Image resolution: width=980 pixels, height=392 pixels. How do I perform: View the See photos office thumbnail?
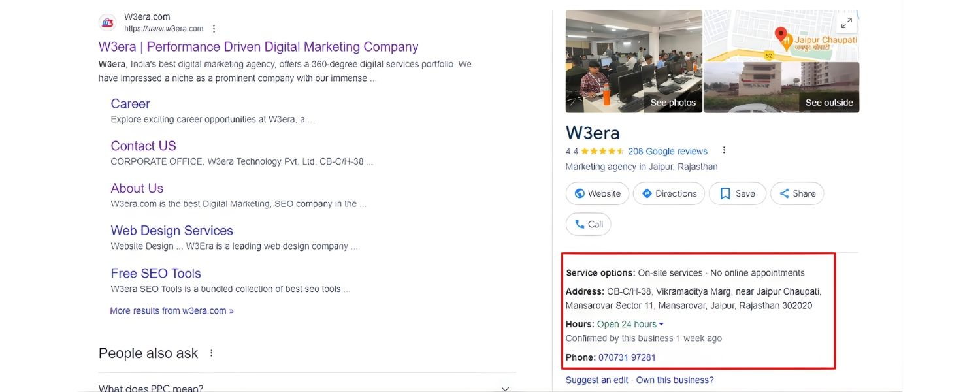click(634, 61)
